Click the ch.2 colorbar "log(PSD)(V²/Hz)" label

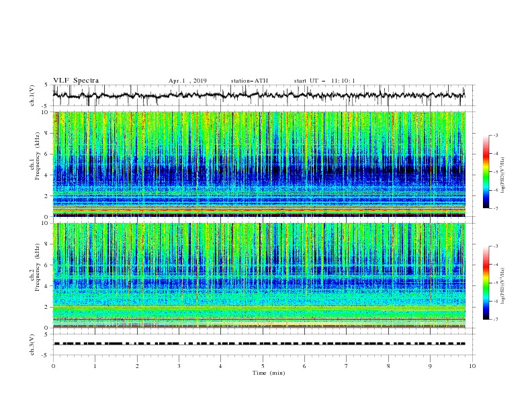502,286
